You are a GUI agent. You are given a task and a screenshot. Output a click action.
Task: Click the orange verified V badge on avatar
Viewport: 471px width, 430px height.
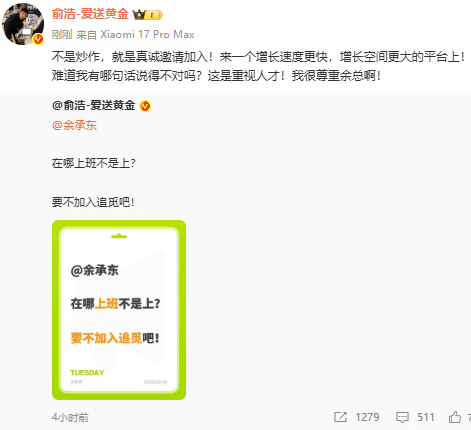(39, 39)
